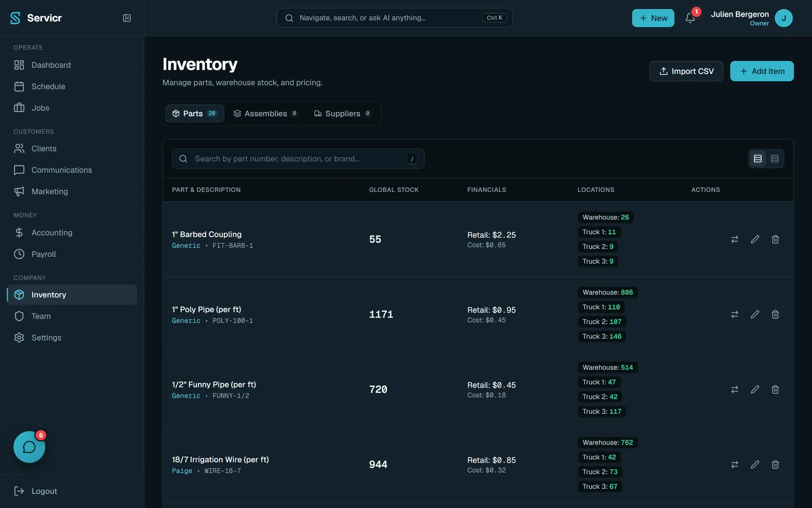812x508 pixels.
Task: Click the Global Stock column header
Action: pyautogui.click(x=394, y=190)
